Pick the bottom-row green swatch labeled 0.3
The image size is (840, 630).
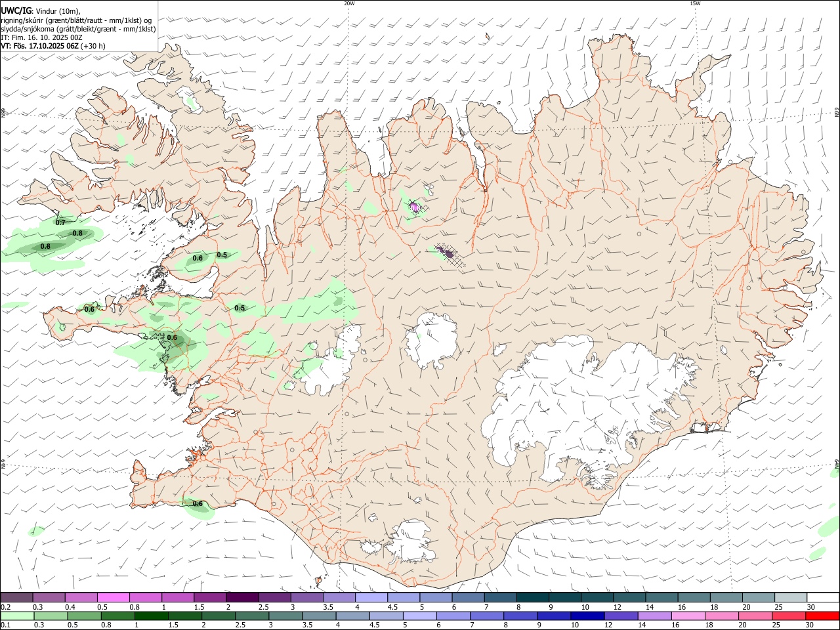tap(51, 616)
